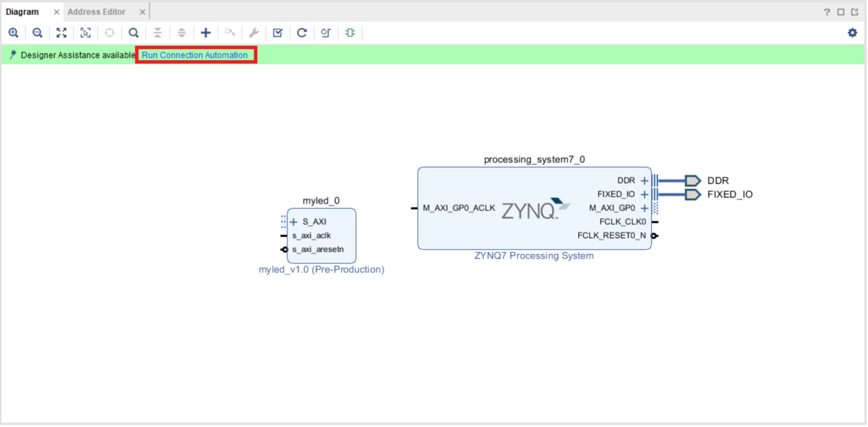Click the Zoom In toolbar icon

coord(13,32)
